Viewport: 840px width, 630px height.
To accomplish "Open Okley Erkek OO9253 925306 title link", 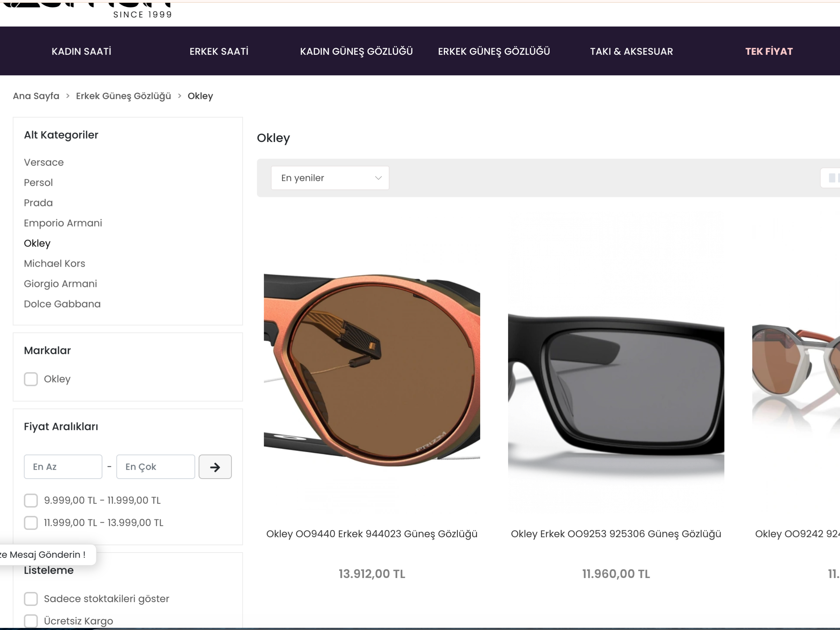I will point(616,534).
